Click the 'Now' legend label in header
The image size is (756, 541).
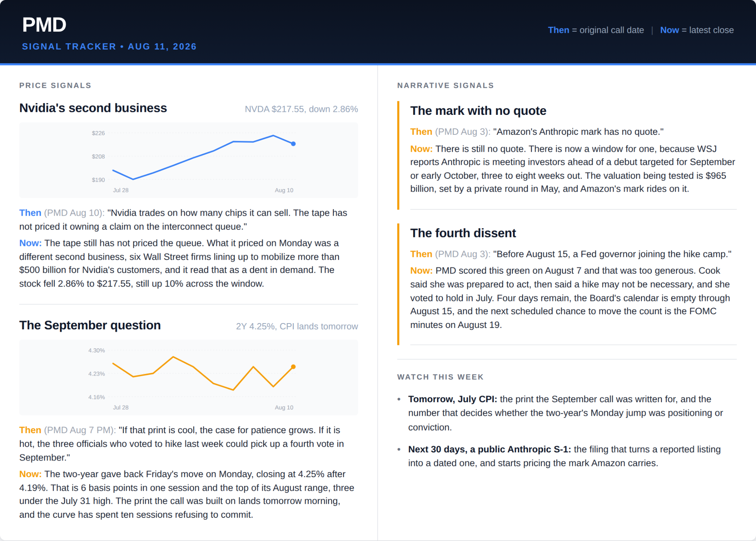click(x=669, y=30)
